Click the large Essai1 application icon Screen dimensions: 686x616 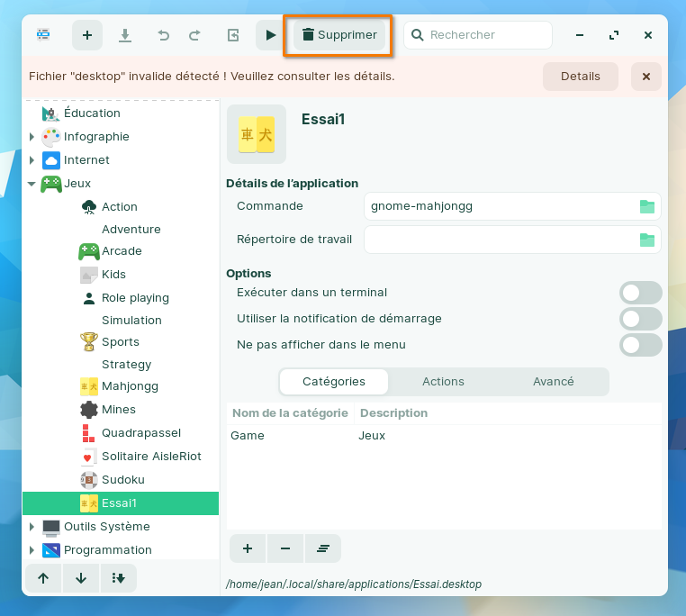click(257, 134)
